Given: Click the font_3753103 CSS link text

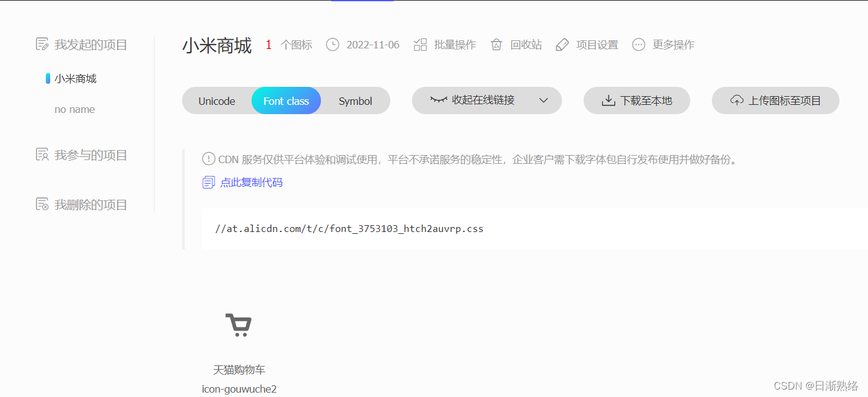Looking at the screenshot, I should click(349, 229).
